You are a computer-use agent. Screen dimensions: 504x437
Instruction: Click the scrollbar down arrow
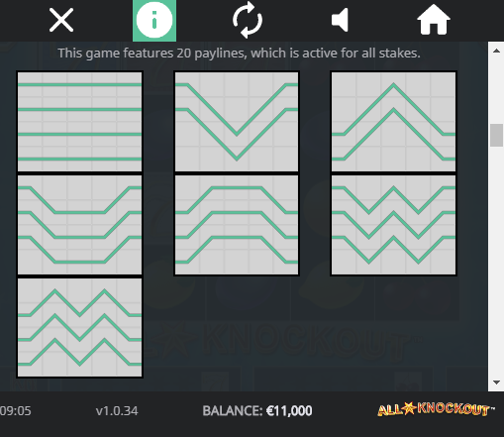pyautogui.click(x=496, y=382)
